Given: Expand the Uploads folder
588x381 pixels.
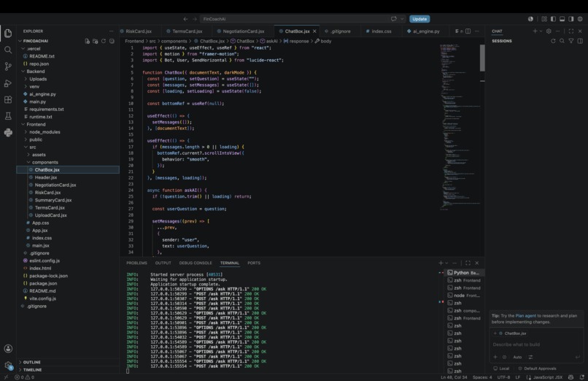Looking at the screenshot, I should tap(26, 79).
